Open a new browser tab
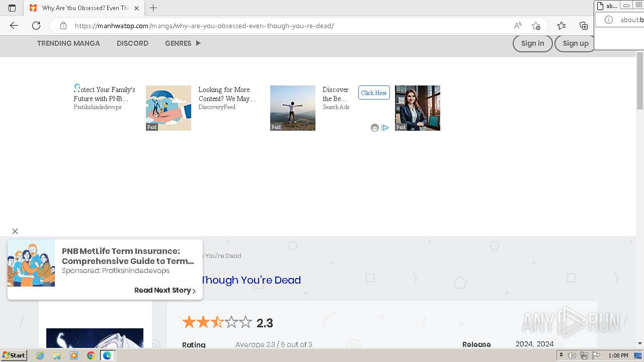The image size is (644, 362). tap(153, 8)
